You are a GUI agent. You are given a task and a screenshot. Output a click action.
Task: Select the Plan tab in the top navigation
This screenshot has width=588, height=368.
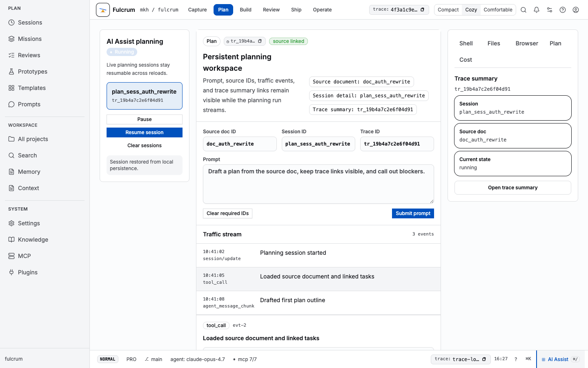coord(223,10)
